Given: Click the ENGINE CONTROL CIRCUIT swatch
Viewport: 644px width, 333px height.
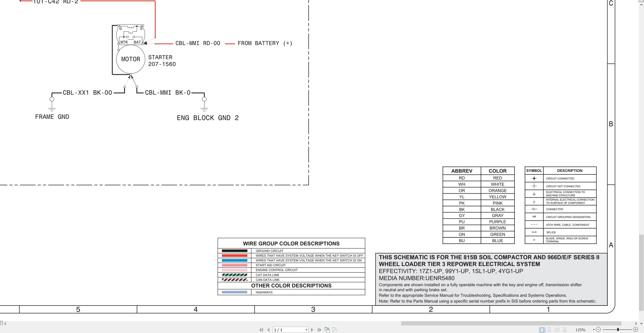Looking at the screenshot, I should pyautogui.click(x=234, y=270).
